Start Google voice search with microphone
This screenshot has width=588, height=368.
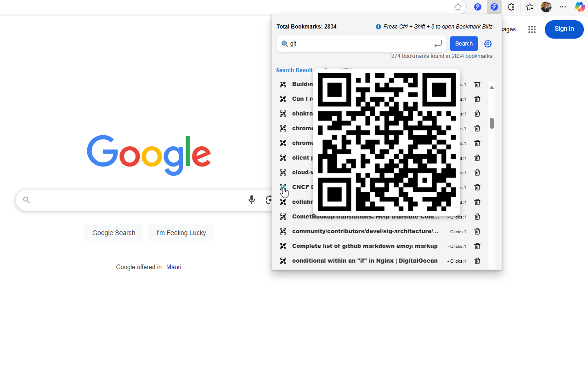pos(252,200)
